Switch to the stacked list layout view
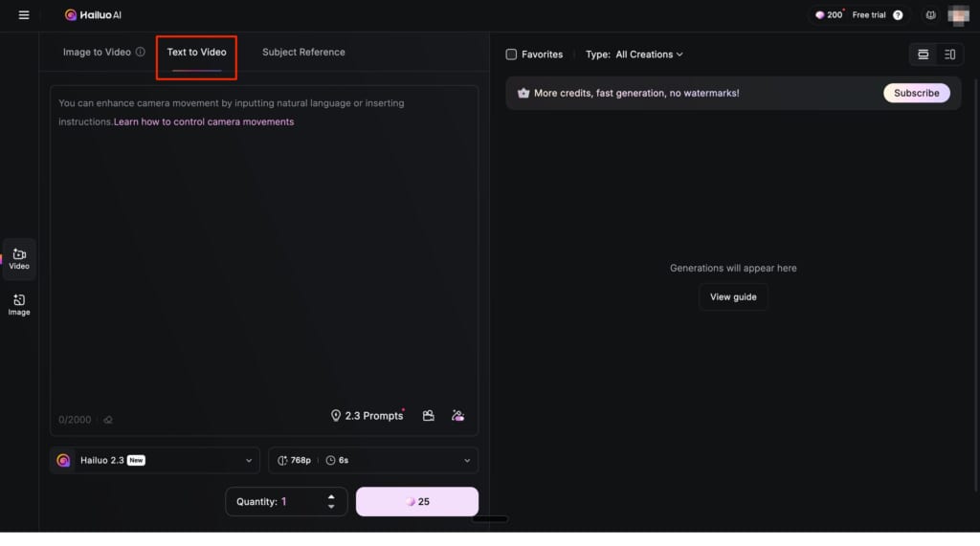This screenshot has width=980, height=546. tap(923, 55)
